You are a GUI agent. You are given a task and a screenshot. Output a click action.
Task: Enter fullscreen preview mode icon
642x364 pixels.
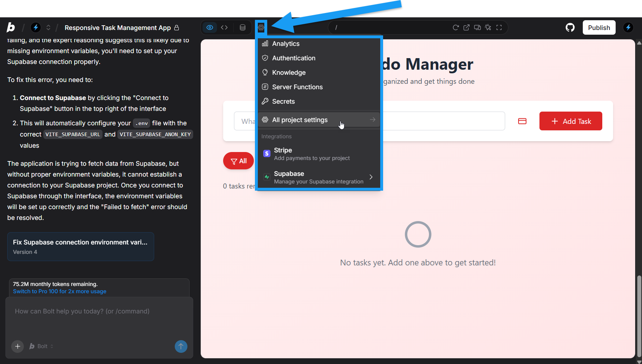499,27
